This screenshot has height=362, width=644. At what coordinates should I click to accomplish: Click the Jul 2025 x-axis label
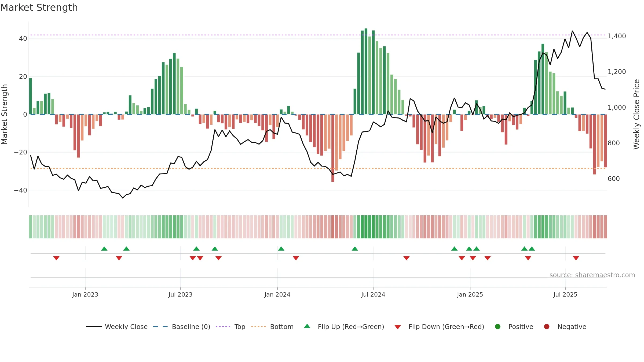[x=565, y=295]
